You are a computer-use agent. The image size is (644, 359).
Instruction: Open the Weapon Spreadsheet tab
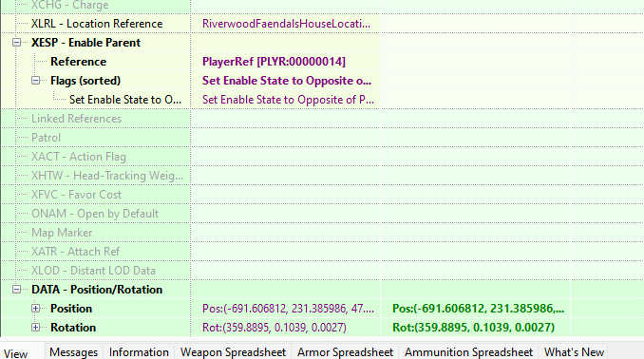coord(233,352)
